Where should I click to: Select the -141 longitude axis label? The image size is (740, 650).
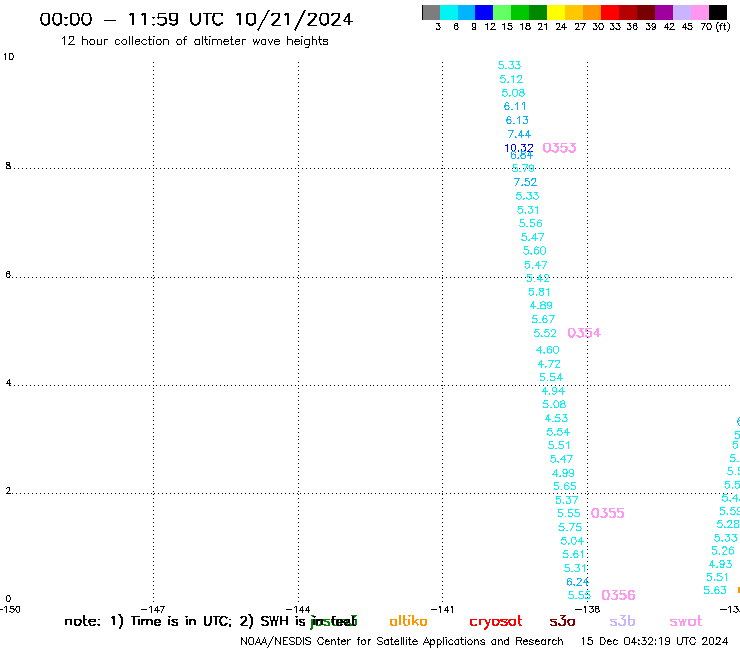click(x=442, y=609)
